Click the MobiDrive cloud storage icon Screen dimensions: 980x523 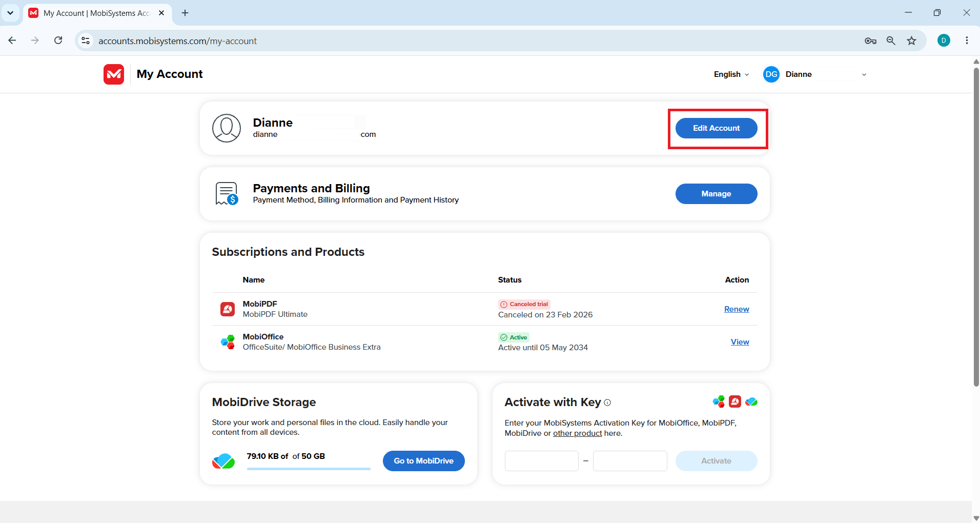tap(223, 461)
